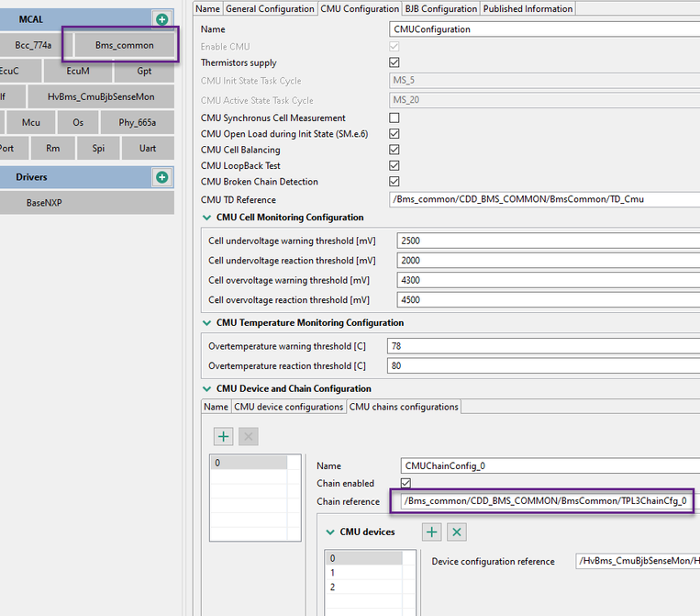The width and height of the screenshot is (700, 616).
Task: Open the HvBms_CmuBjbSenseMon module
Action: pyautogui.click(x=101, y=96)
